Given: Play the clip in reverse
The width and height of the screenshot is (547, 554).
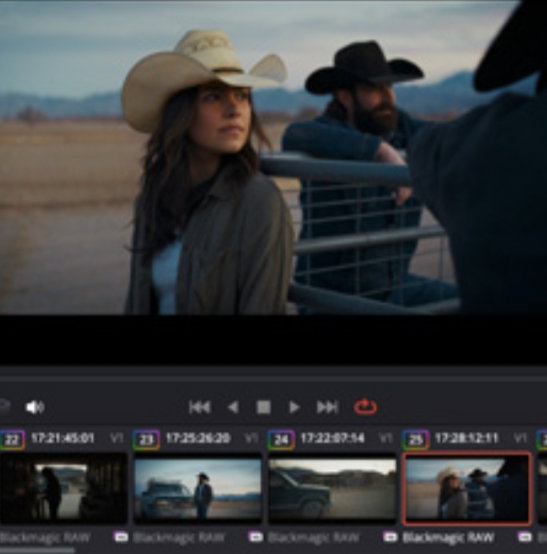Looking at the screenshot, I should pos(233,407).
